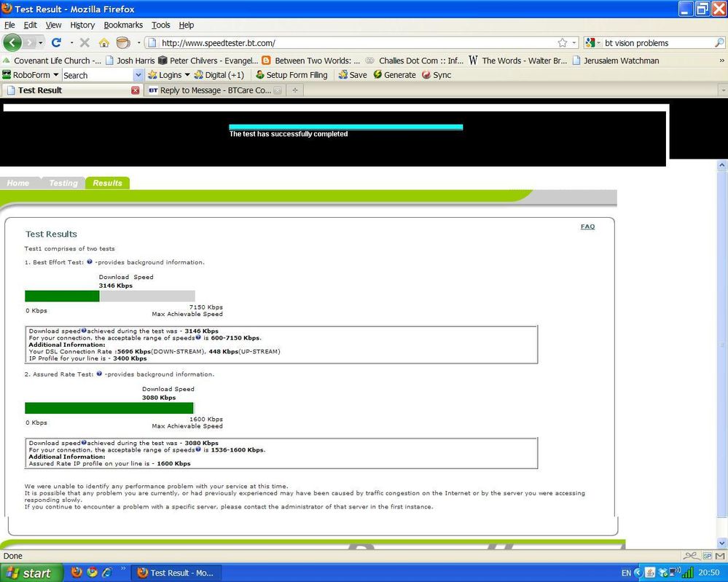Select the Testing tab on the page
This screenshot has width=728, height=582.
[x=63, y=183]
